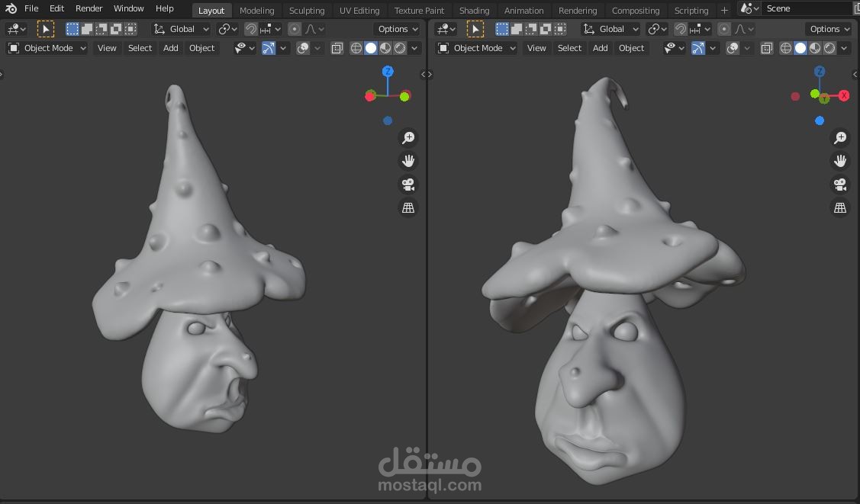Open editor type selector in right viewport
Screen dimensions: 860x504
click(x=445, y=29)
